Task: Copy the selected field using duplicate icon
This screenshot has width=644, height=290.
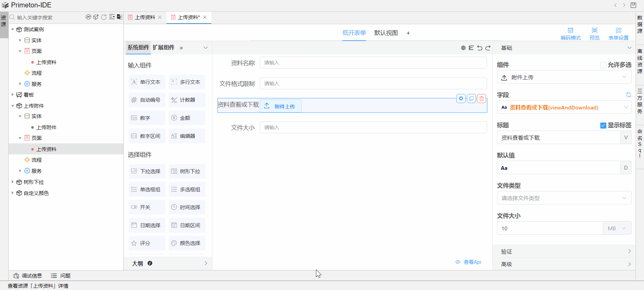Action: click(x=471, y=98)
